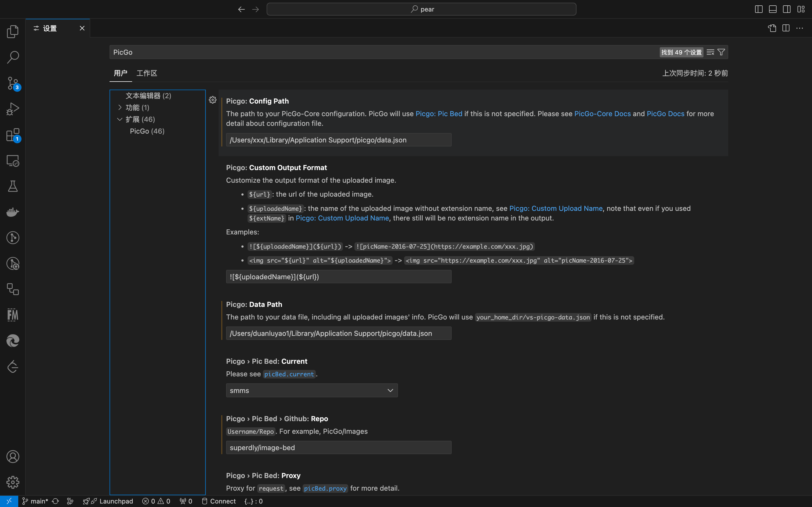Click the Run and Debug icon

click(13, 109)
